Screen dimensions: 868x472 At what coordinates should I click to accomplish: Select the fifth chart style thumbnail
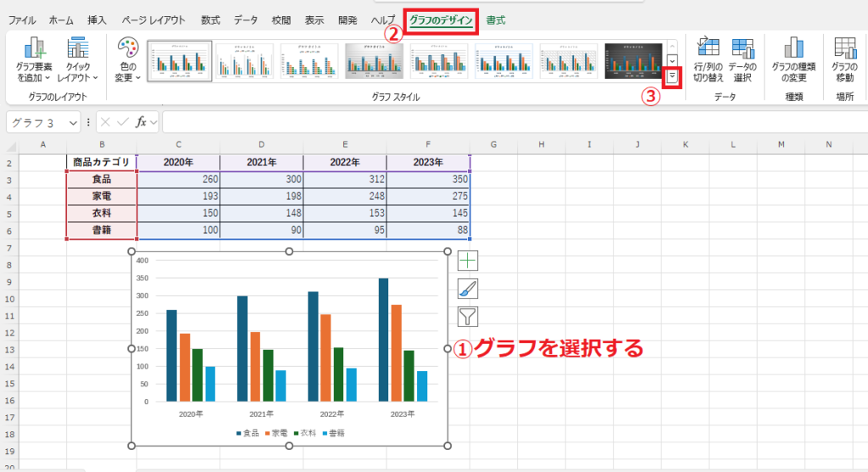click(439, 61)
